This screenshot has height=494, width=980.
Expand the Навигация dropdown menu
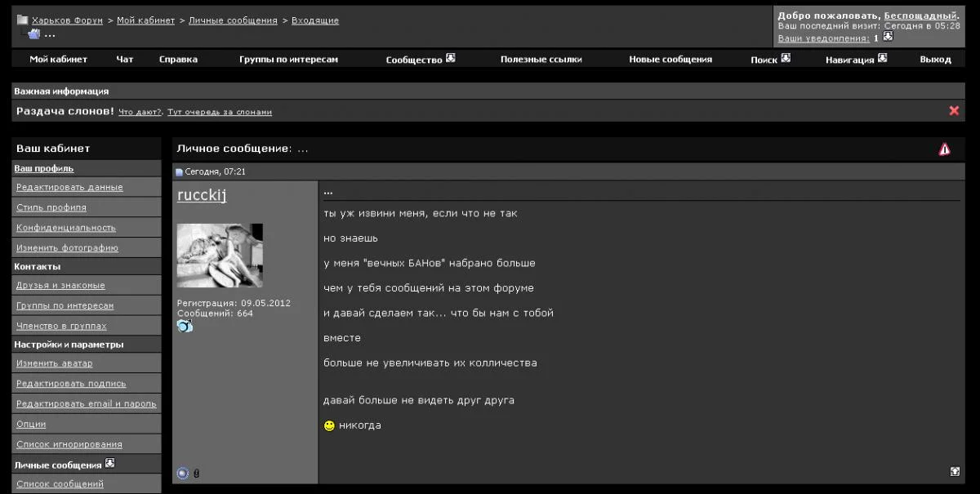click(x=882, y=58)
